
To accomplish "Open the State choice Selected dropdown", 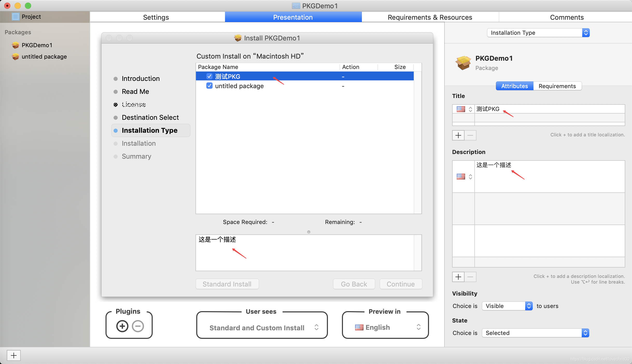I will click(536, 333).
